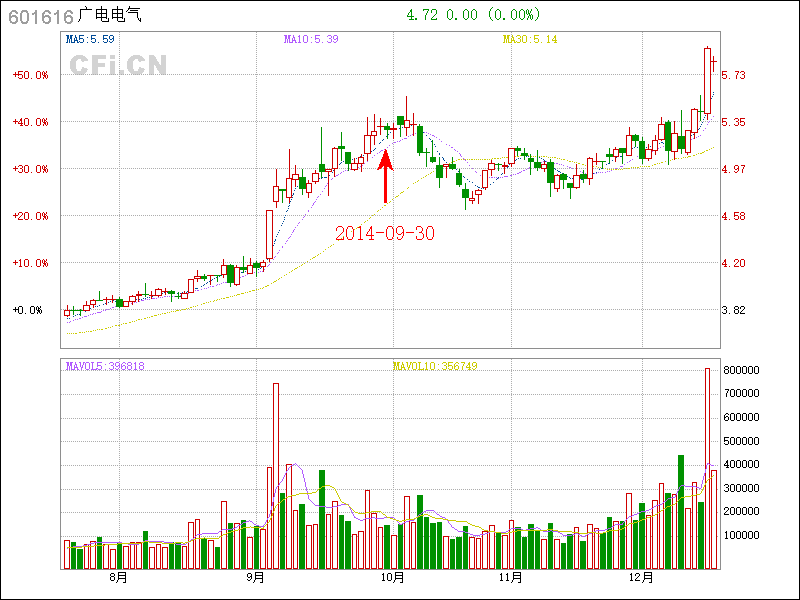Viewport: 800px width, 600px height.
Task: Select the MA5:5.59 indicator label
Action: click(x=90, y=40)
